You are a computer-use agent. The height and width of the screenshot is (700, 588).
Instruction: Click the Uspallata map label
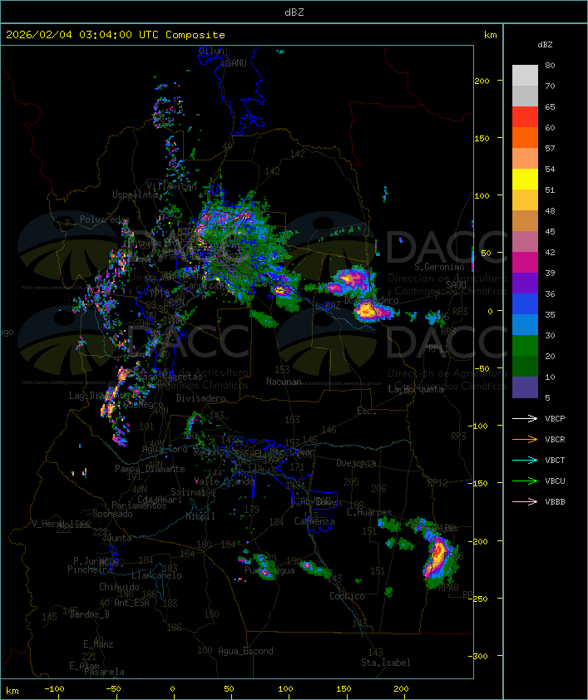[136, 195]
